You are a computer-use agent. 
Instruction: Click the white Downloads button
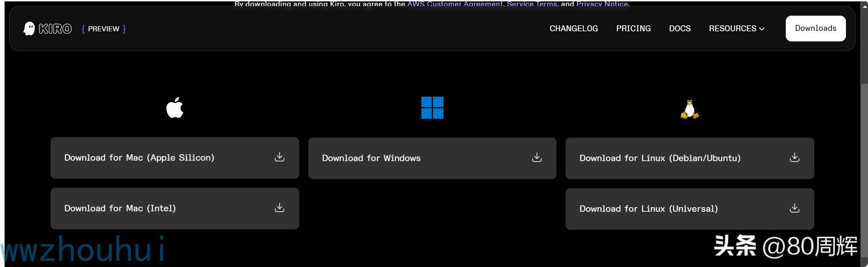click(816, 29)
